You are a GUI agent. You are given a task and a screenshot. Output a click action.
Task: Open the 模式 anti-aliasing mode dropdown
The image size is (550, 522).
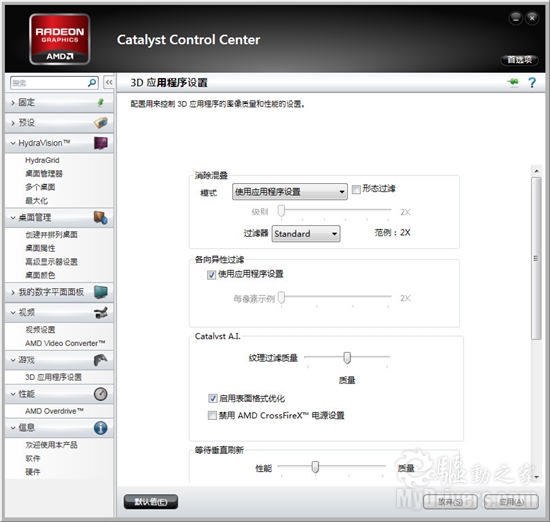coord(290,192)
